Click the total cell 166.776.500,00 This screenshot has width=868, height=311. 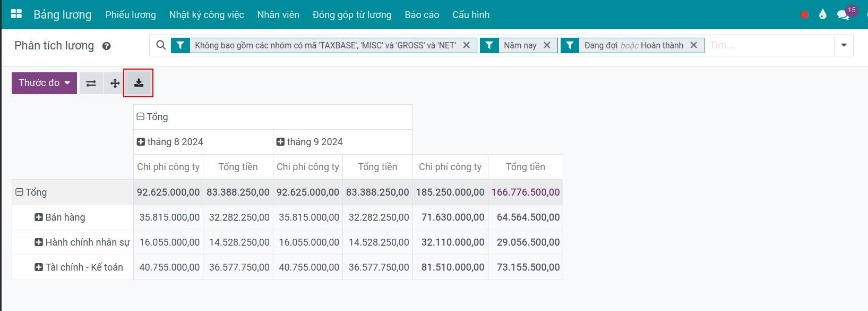pos(526,192)
